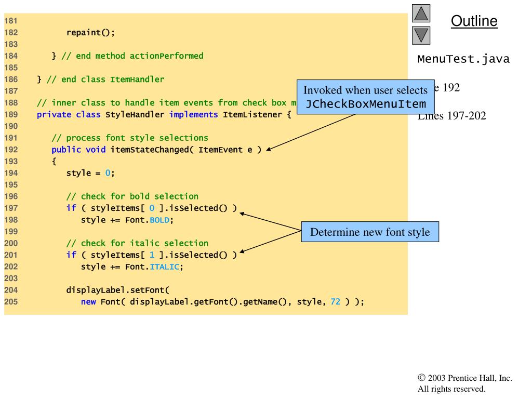Click line number 192 in the gutter

pos(11,150)
